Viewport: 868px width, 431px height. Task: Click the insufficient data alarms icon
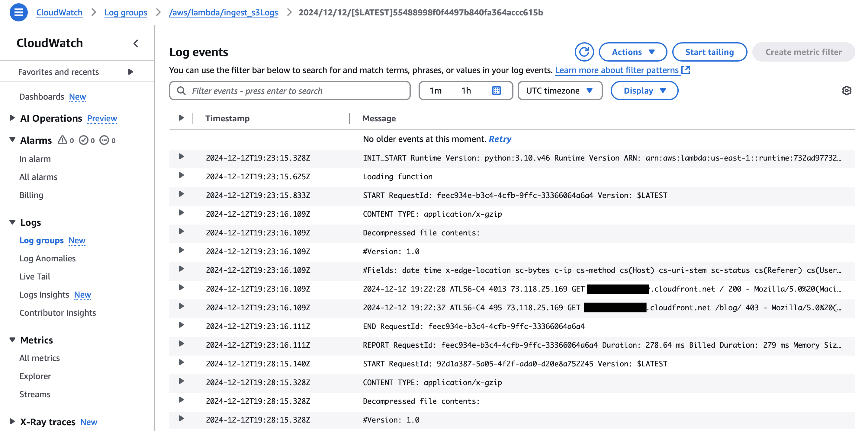tap(104, 140)
